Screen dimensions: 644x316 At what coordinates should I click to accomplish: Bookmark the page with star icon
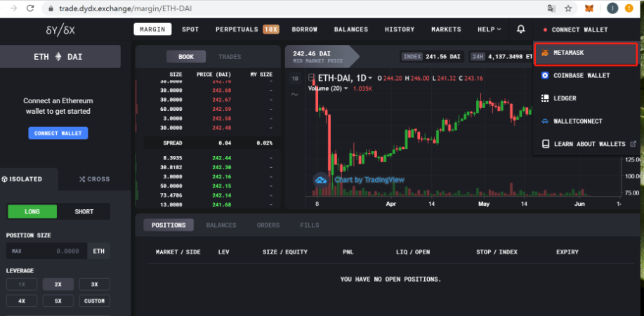click(568, 8)
